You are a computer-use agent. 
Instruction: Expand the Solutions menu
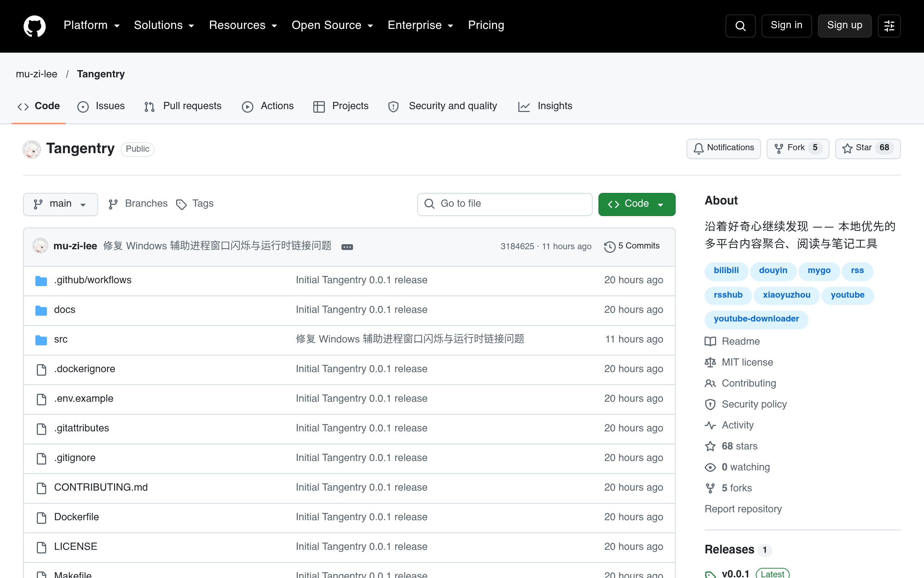click(164, 25)
